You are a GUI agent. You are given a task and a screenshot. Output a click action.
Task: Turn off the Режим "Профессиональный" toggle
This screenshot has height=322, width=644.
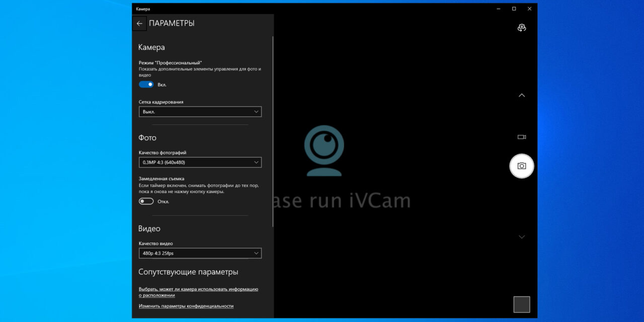pos(146,85)
